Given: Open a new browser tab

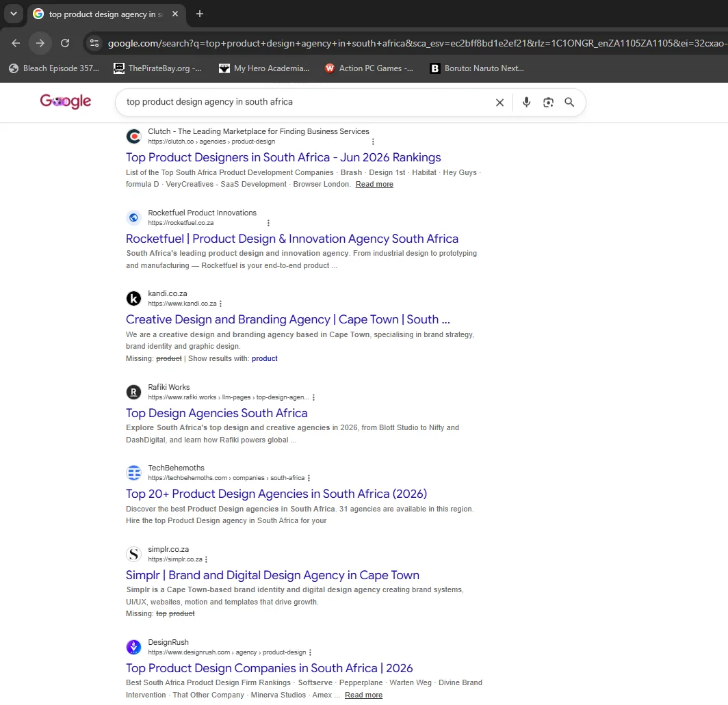Looking at the screenshot, I should click(200, 14).
